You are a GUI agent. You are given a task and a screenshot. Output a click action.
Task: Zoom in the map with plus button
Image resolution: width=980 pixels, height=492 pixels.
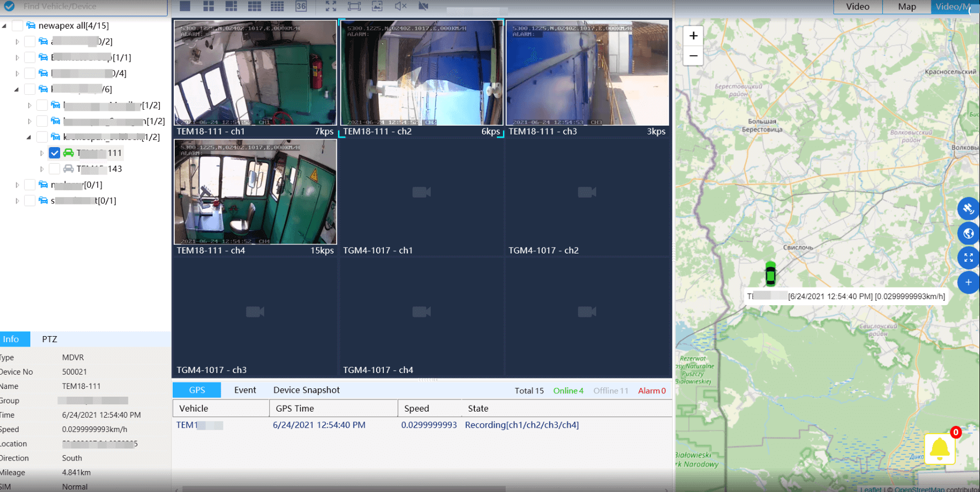pos(693,36)
